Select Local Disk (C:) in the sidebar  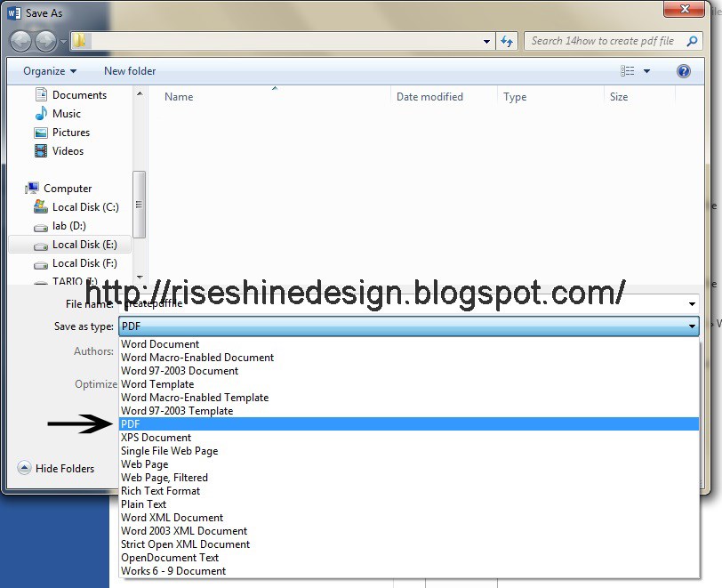[85, 206]
